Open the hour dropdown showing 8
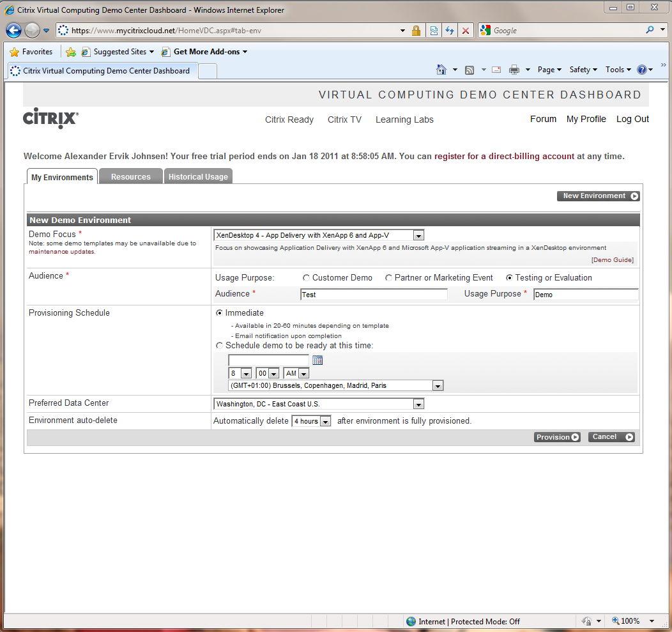Image resolution: width=672 pixels, height=632 pixels. (240, 373)
